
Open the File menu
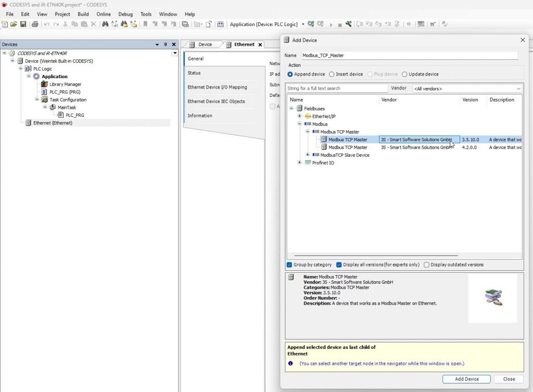coord(10,14)
